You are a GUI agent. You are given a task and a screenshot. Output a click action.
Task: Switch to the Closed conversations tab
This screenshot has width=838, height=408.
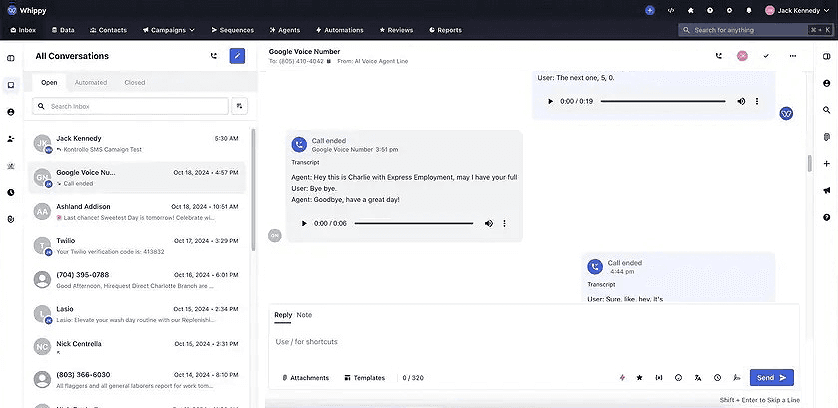click(x=135, y=82)
